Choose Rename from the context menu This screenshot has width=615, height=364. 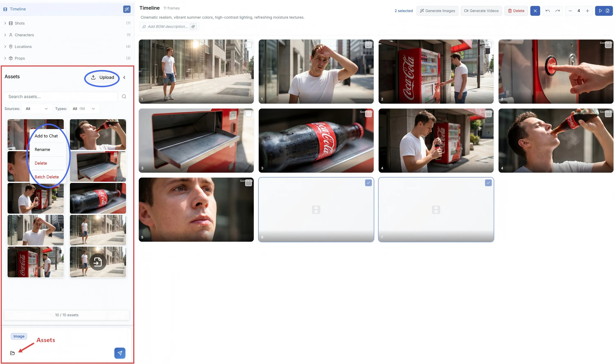(42, 149)
